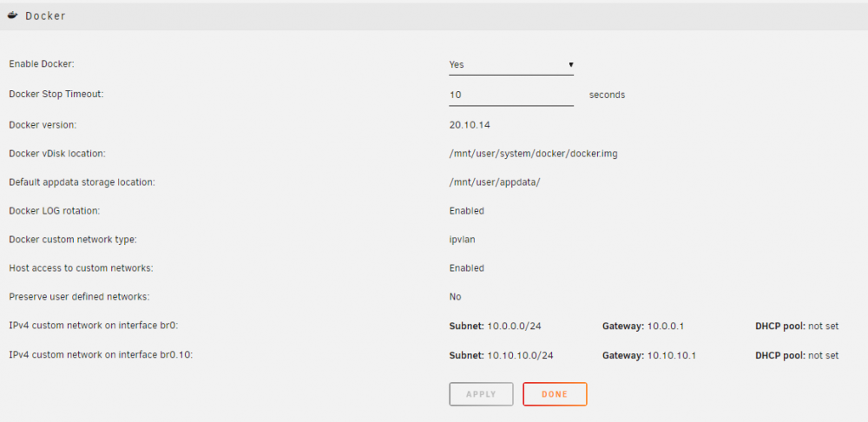Click the 'Enable Docker:' label

42,64
